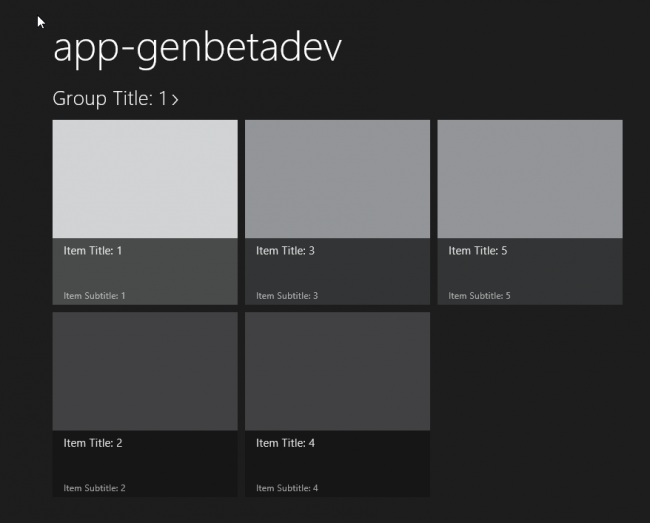Click the app-genbetadev page title
The height and width of the screenshot is (523, 650).
tap(197, 49)
